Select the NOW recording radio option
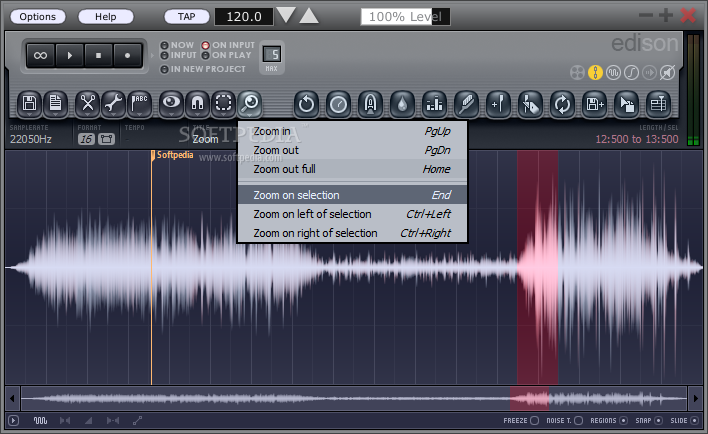 coord(177,45)
